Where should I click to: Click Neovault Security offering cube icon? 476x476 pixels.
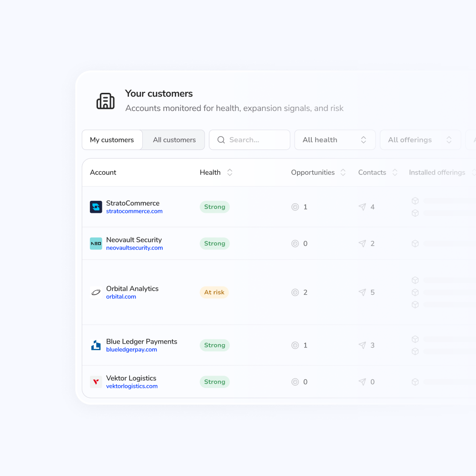point(415,243)
